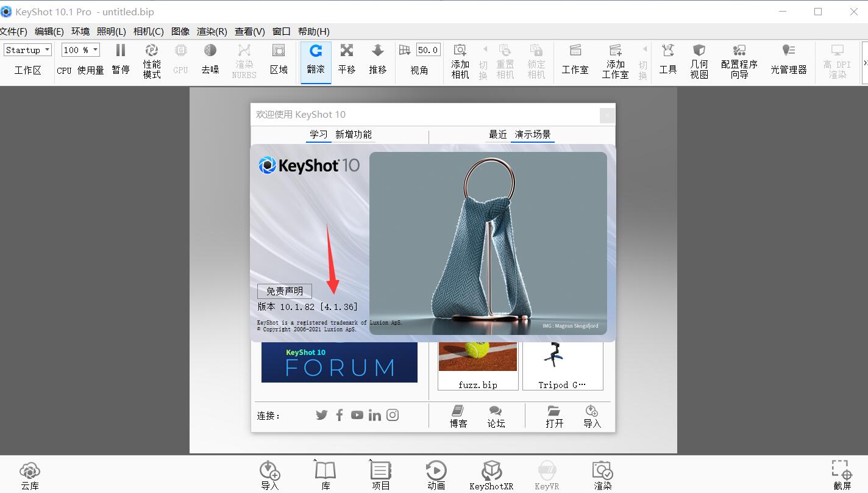Viewport: 868px width, 493px height.
Task: Open the 帮助(H) menu
Action: tap(314, 31)
